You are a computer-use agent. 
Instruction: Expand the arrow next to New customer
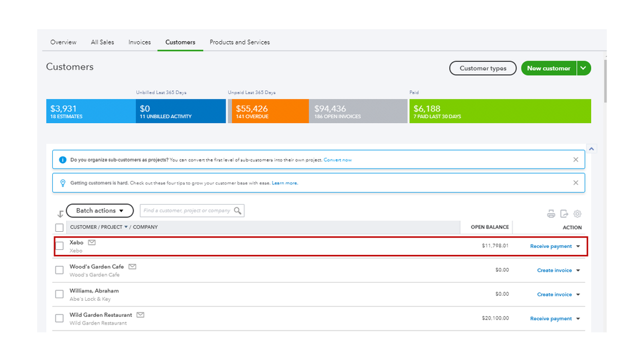pos(583,68)
